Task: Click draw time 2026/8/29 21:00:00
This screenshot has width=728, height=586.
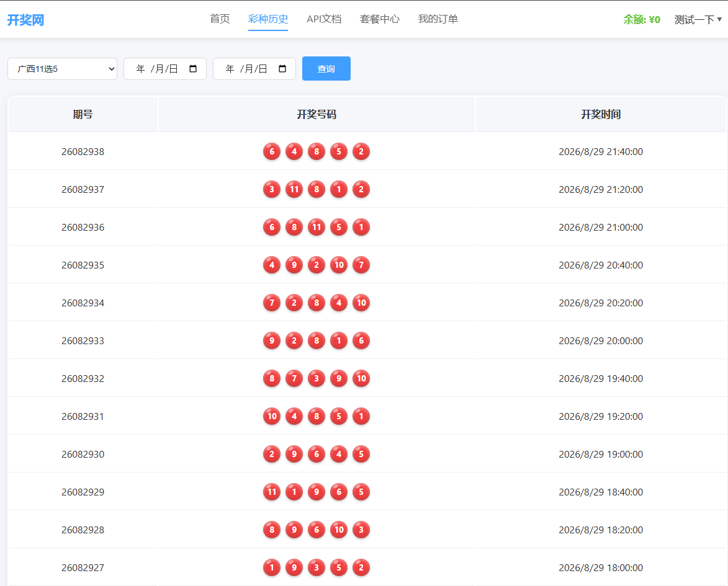Action: (601, 228)
